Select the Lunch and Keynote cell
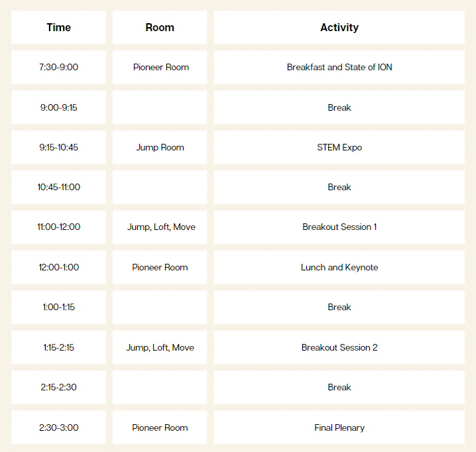This screenshot has height=452, width=476. point(339,267)
